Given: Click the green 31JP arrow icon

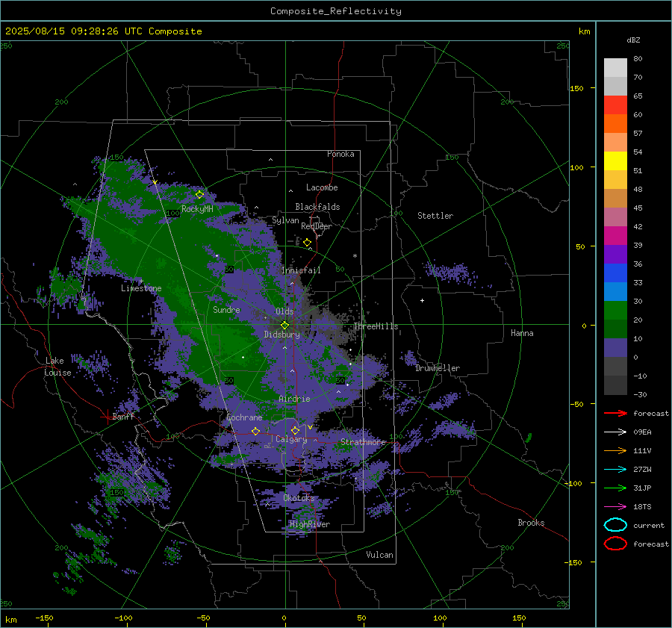Looking at the screenshot, I should tap(615, 488).
